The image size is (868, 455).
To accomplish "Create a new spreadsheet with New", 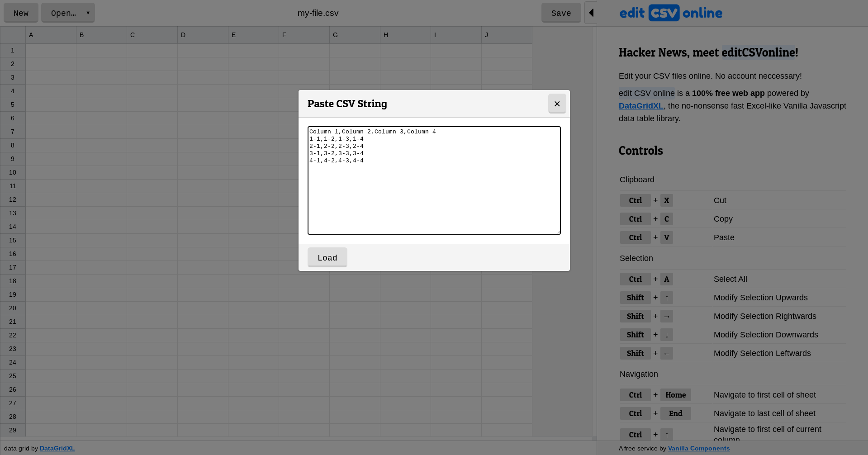I will coord(21,13).
